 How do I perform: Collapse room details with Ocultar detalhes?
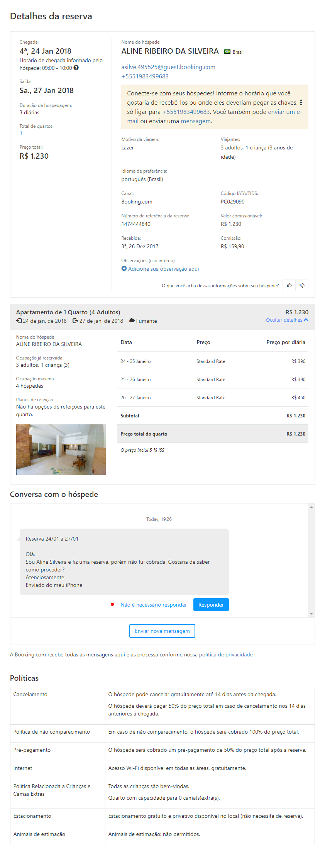[287, 320]
